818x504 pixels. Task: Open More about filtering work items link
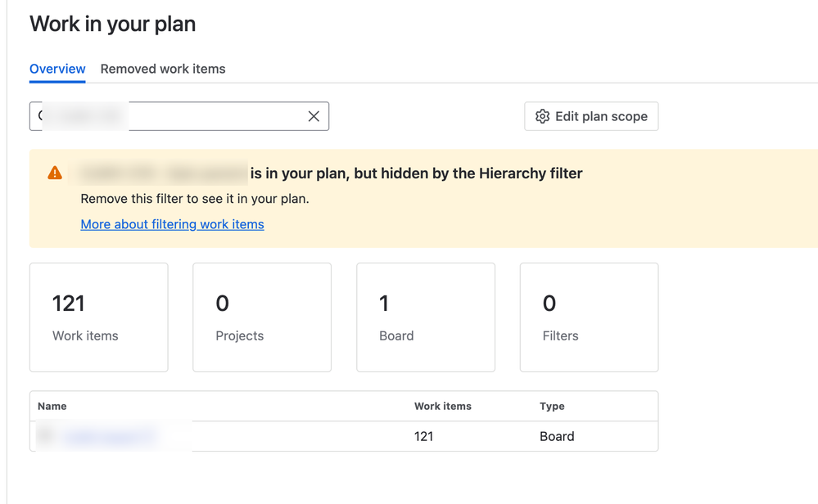(172, 224)
